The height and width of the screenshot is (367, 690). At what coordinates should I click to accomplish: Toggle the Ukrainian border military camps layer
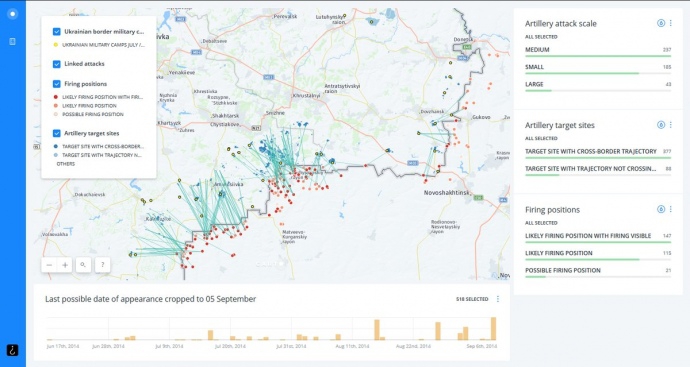pyautogui.click(x=56, y=32)
